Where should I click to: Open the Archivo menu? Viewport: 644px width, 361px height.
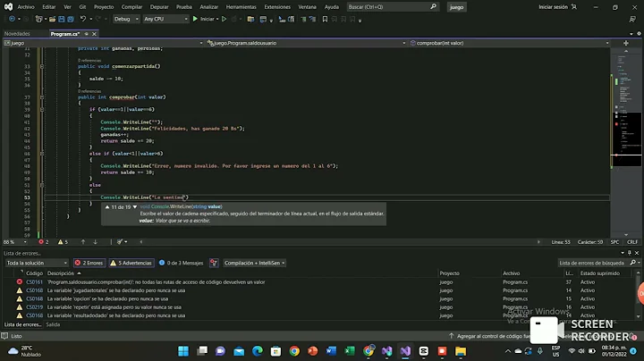pyautogui.click(x=26, y=7)
